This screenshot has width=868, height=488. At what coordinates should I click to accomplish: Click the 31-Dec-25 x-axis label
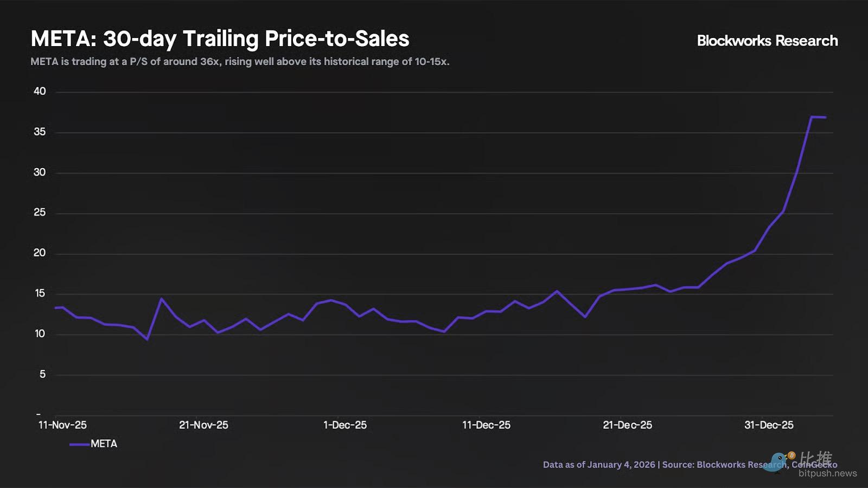pos(769,425)
